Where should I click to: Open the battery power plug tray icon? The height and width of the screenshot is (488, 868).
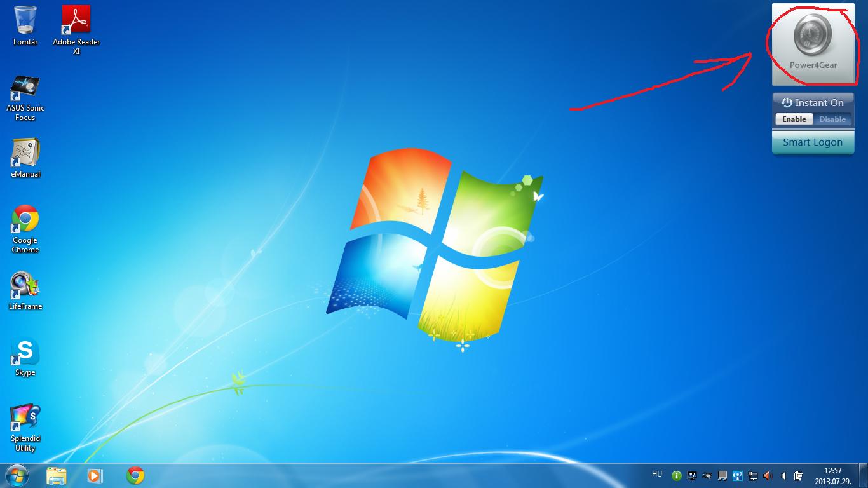[x=798, y=476]
